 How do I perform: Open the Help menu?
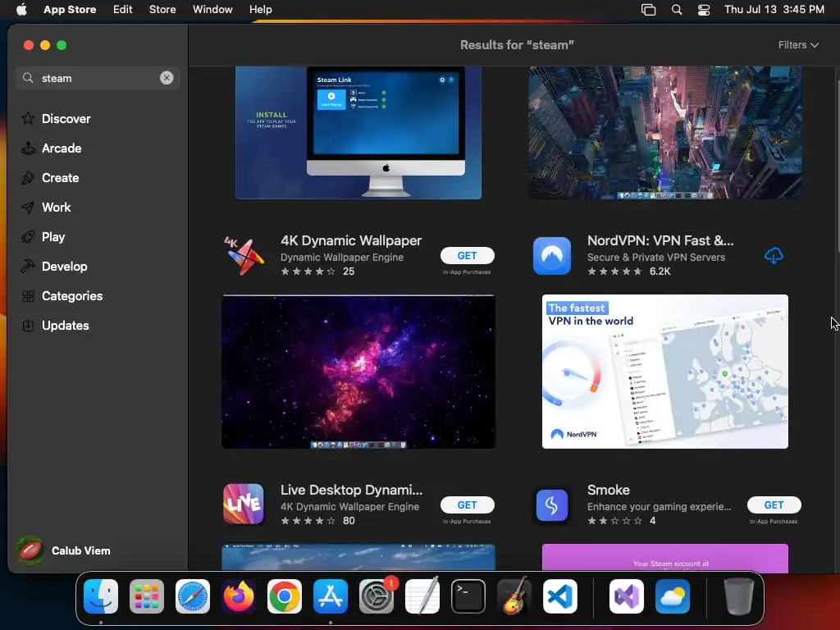[x=260, y=10]
